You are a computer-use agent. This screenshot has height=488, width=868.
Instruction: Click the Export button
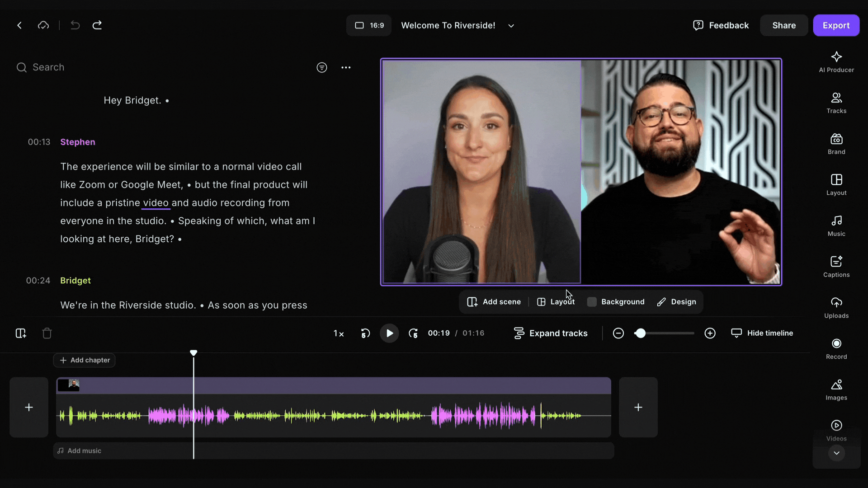[835, 25]
